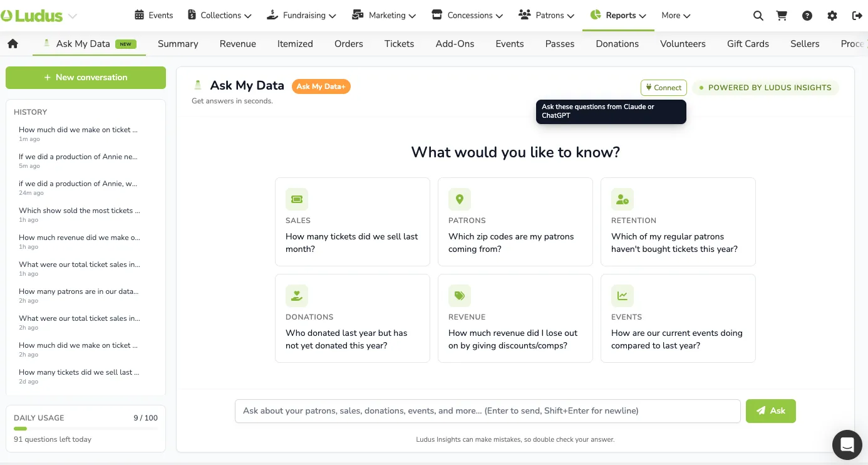The width and height of the screenshot is (868, 465).
Task: Switch to the Volunteers tab
Action: (683, 44)
